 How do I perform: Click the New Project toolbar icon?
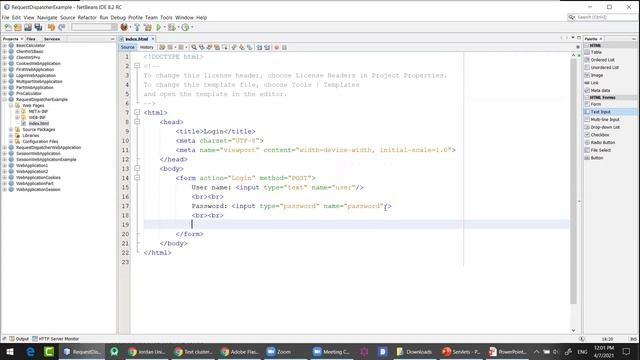[x=18, y=27]
